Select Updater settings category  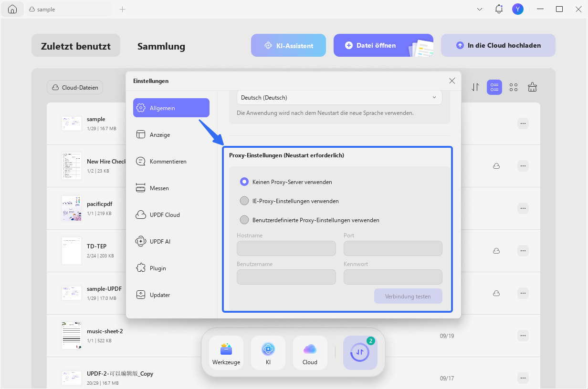click(x=171, y=295)
